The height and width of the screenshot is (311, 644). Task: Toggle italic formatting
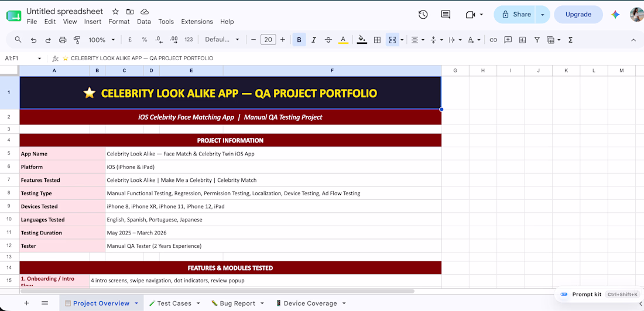pyautogui.click(x=314, y=40)
